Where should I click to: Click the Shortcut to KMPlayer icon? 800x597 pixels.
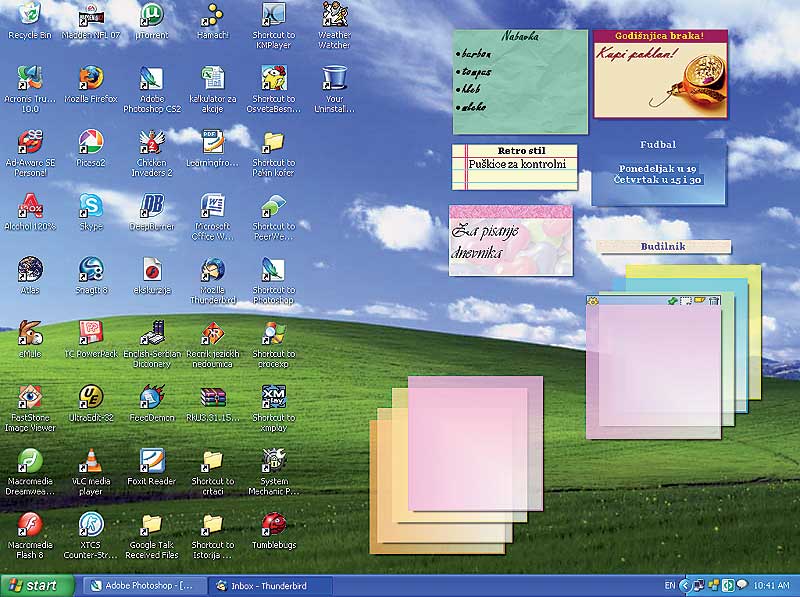pyautogui.click(x=274, y=14)
